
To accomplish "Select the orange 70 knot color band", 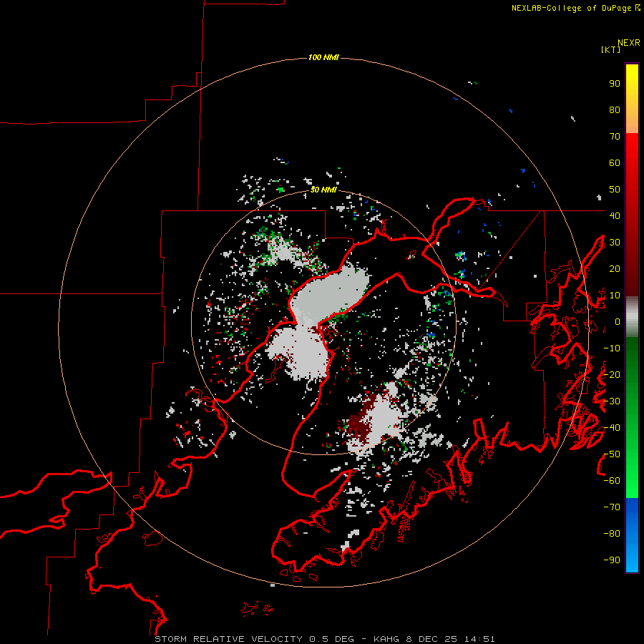I will coord(632,125).
